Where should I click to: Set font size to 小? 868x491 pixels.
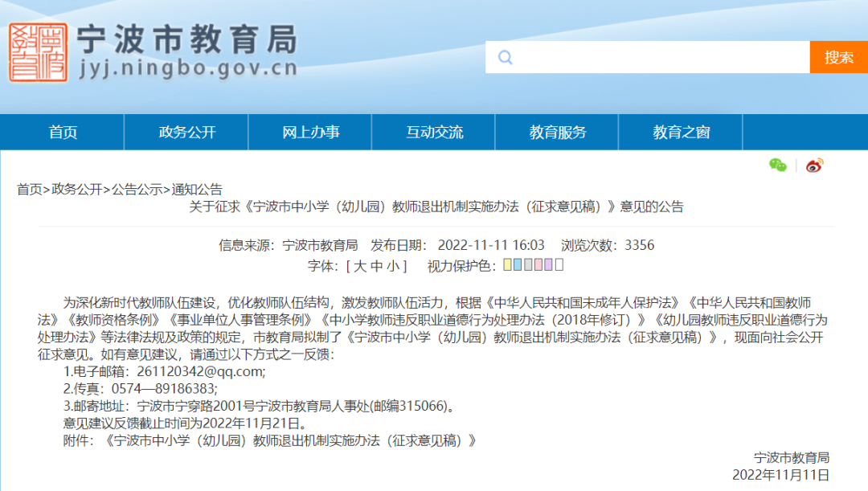pos(394,266)
